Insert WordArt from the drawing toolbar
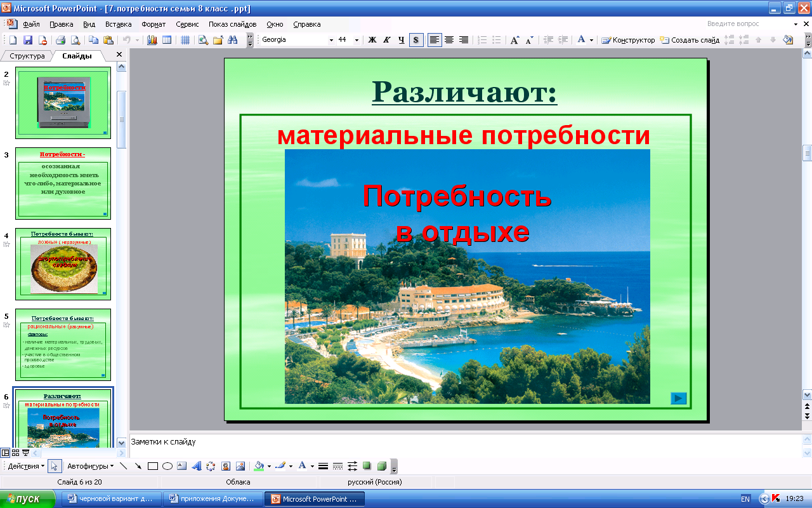The image size is (812, 508). [197, 466]
